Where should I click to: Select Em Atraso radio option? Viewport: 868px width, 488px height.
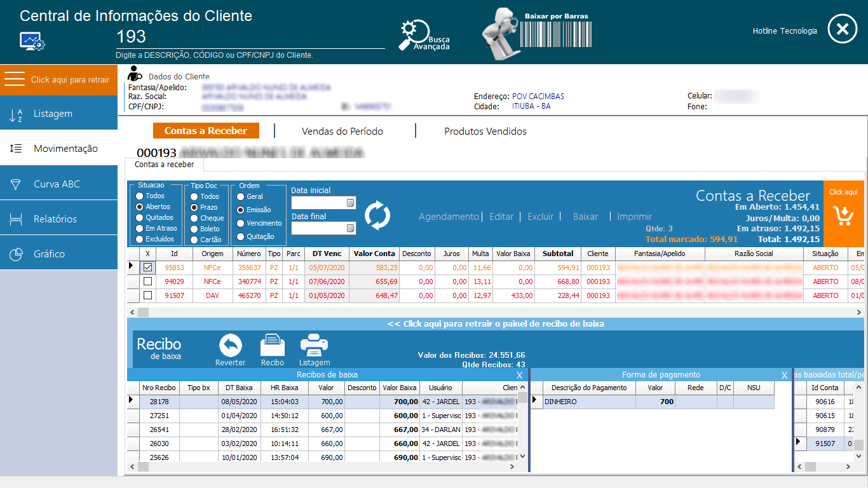pyautogui.click(x=139, y=229)
